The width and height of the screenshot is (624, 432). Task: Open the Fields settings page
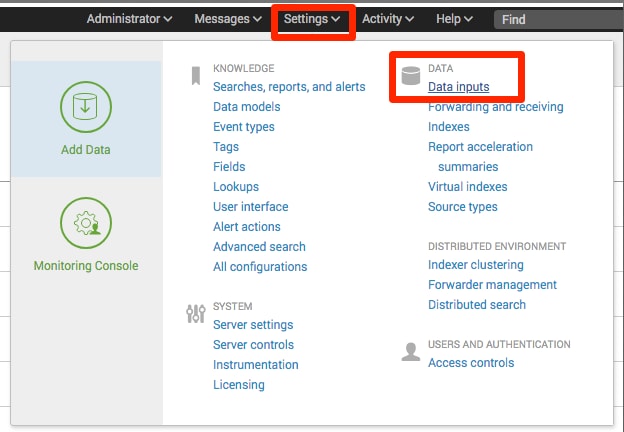(229, 167)
